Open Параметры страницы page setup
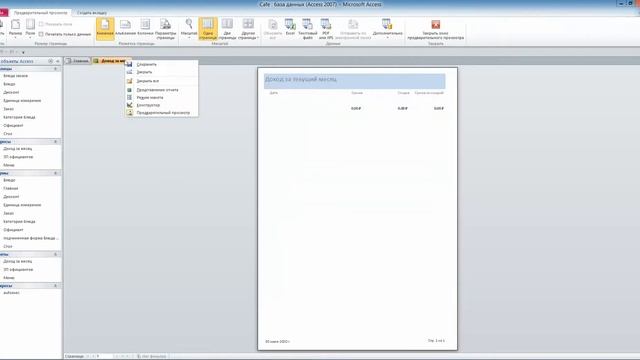The width and height of the screenshot is (640, 360). [165, 28]
